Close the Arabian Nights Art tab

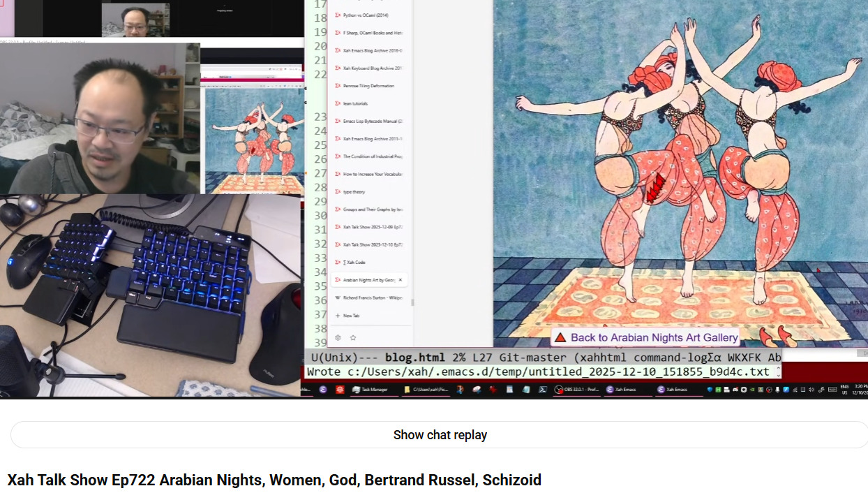coord(400,280)
